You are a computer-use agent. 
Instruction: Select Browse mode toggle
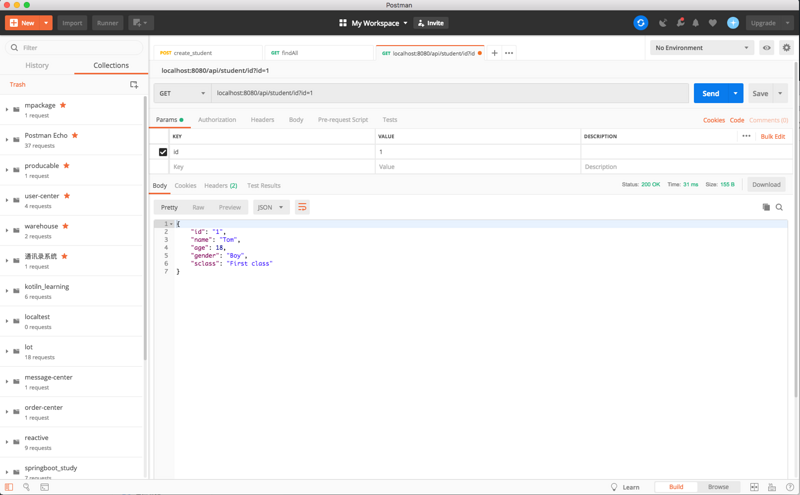[x=718, y=487]
